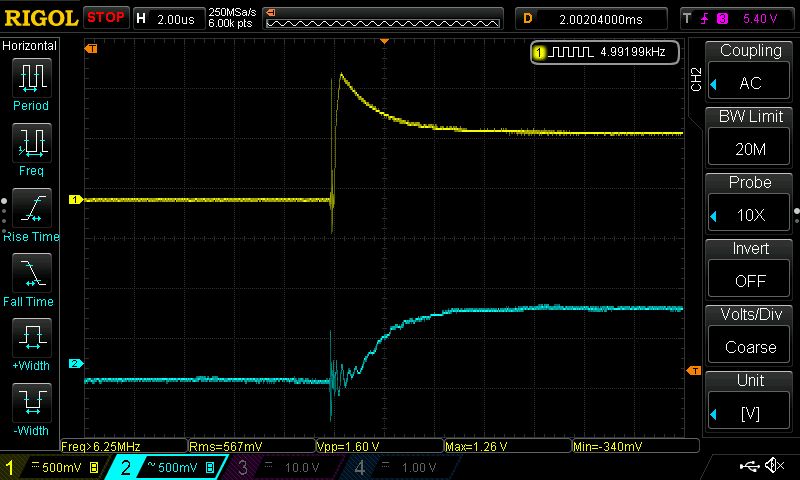Click the trigger level 5.40 V readout
This screenshot has height=480, width=800.
tap(760, 19)
